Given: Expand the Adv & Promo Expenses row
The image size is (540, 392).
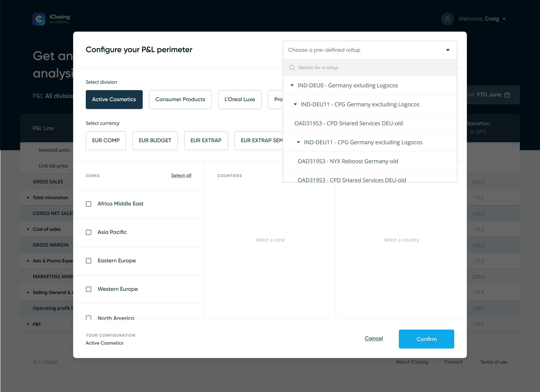Looking at the screenshot, I should click(x=28, y=261).
